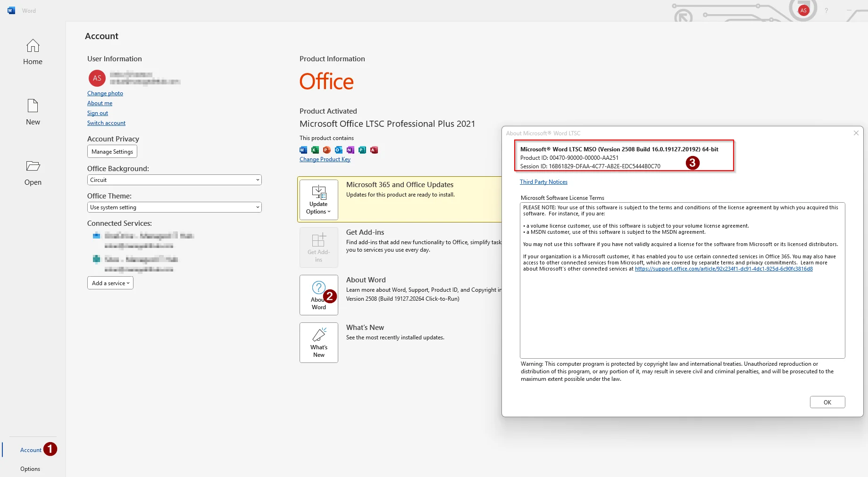Click 'Microsoft 365 and Office Updates' heading
Screen dimensions: 868x477
[x=400, y=185]
